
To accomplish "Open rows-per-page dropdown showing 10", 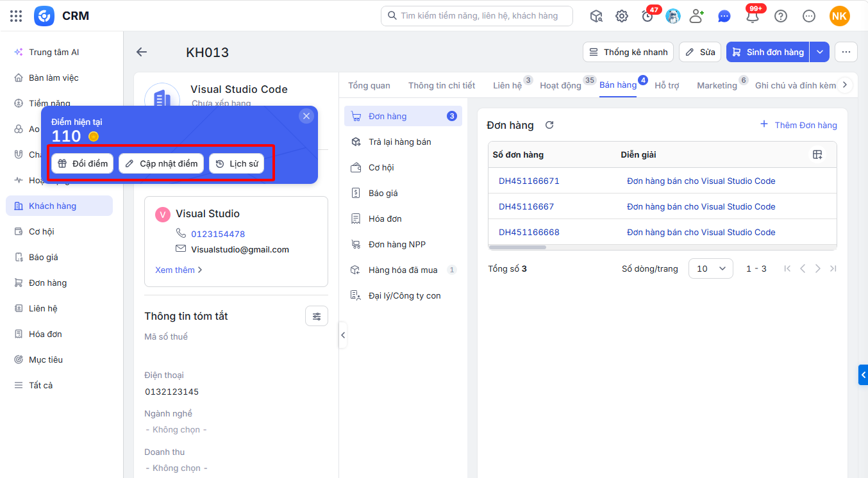I will (x=711, y=268).
